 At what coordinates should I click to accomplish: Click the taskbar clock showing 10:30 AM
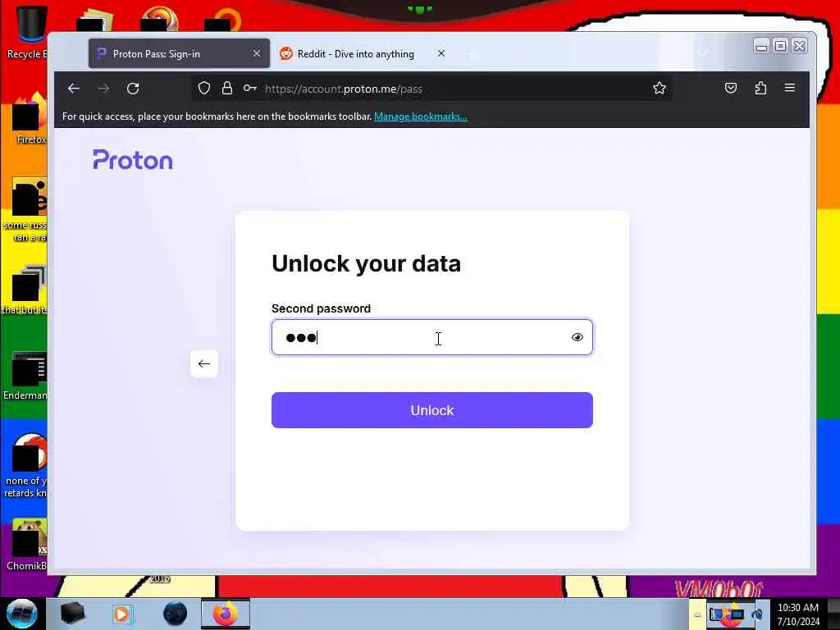tap(798, 614)
